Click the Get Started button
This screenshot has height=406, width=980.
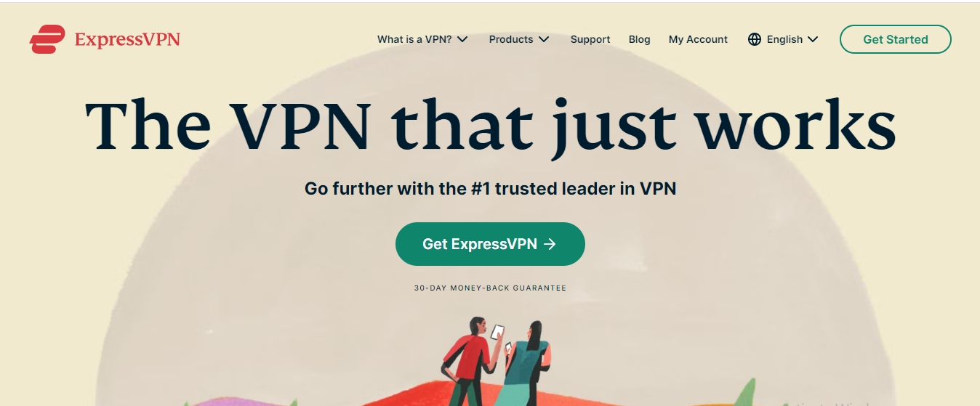[x=895, y=39]
